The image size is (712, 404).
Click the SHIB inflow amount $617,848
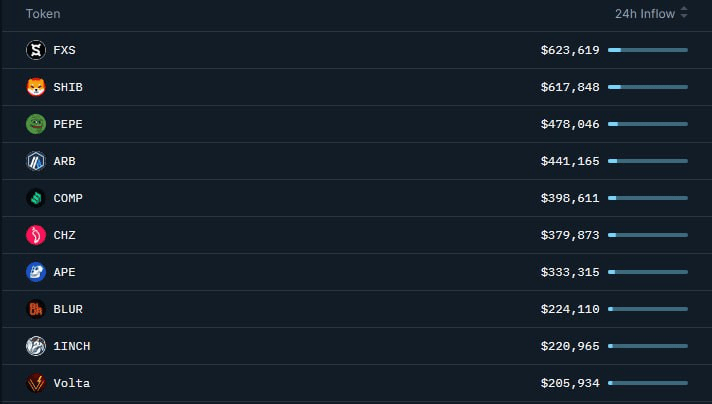(570, 87)
